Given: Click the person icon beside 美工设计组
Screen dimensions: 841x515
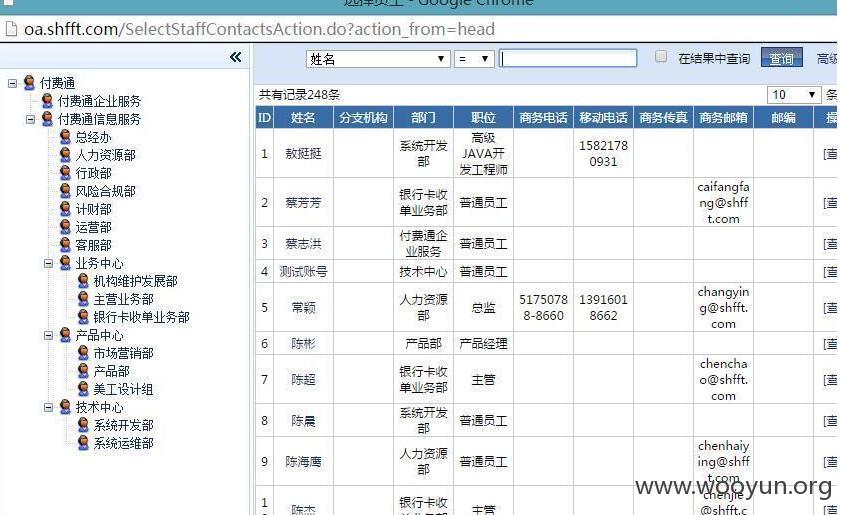Looking at the screenshot, I should [83, 388].
